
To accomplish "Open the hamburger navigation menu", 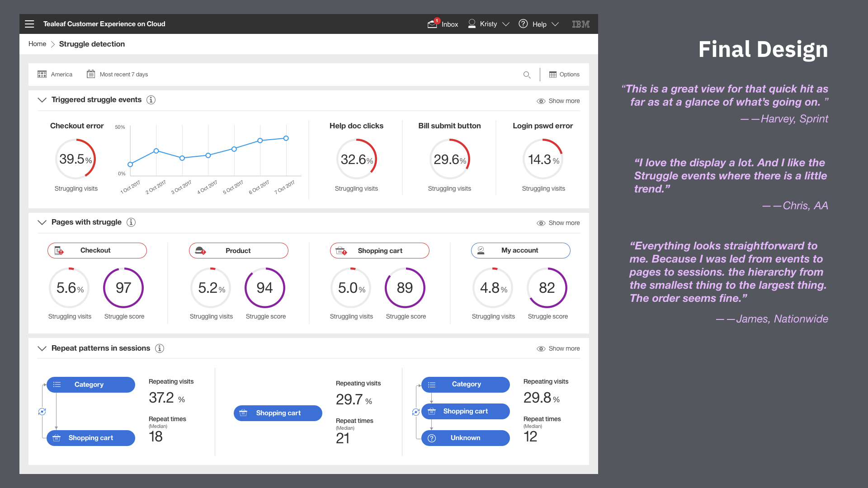I will pos(29,24).
